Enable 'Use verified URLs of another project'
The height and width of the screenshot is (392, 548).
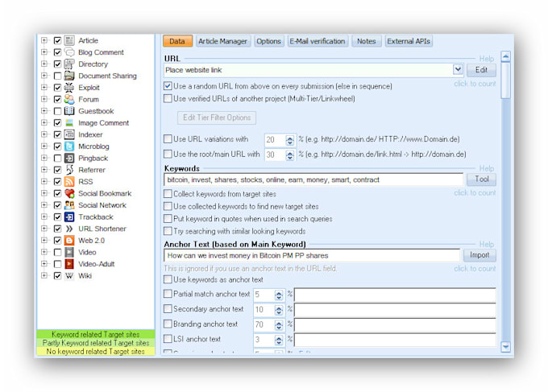pos(168,98)
